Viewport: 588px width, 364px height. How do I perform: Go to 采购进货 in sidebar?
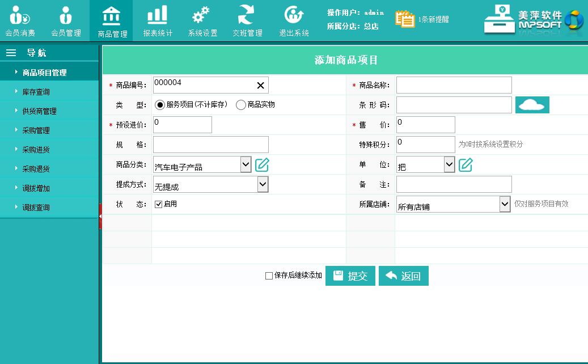pyautogui.click(x=36, y=150)
